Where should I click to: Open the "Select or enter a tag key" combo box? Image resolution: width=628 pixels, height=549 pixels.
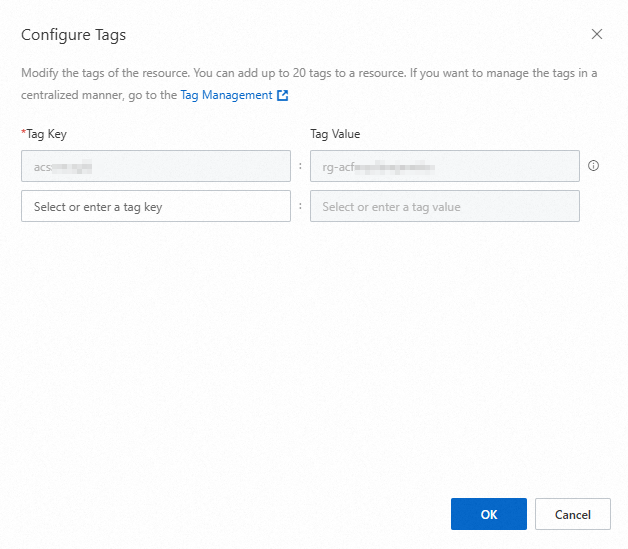156,206
